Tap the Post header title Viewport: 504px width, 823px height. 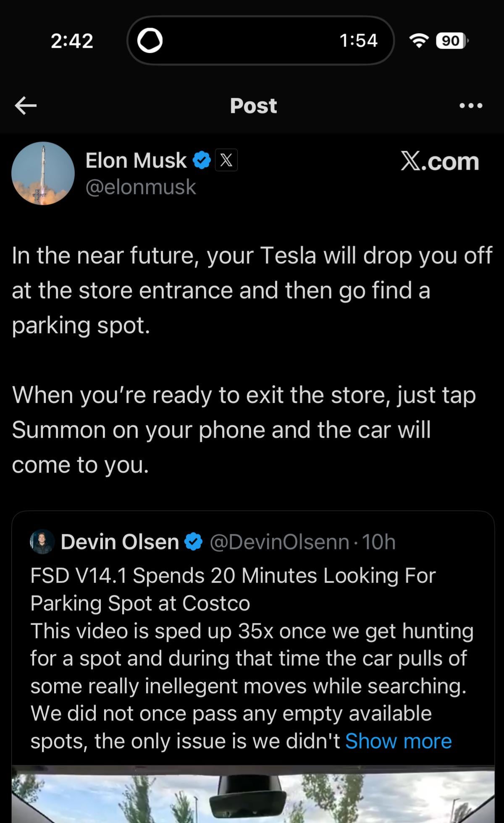(253, 105)
